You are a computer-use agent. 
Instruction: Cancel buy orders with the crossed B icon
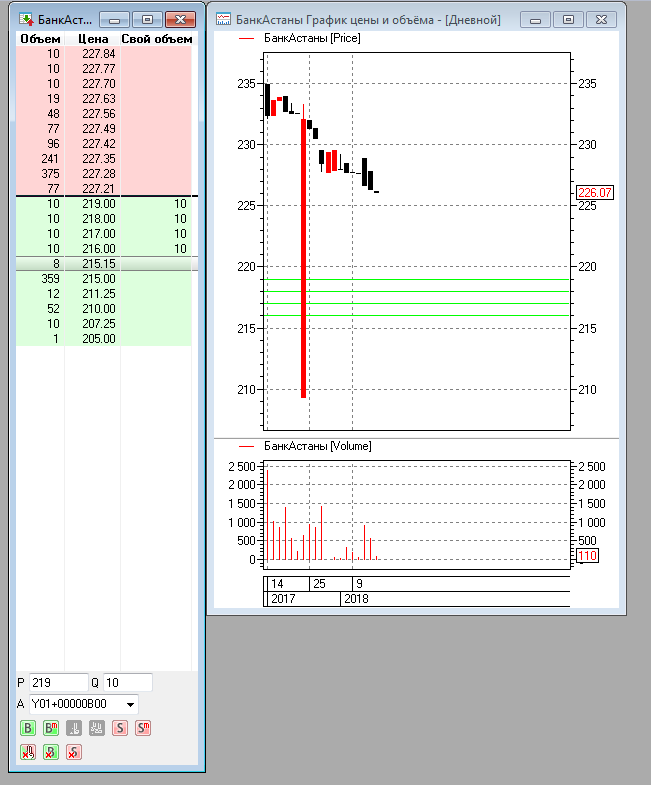tap(51, 752)
